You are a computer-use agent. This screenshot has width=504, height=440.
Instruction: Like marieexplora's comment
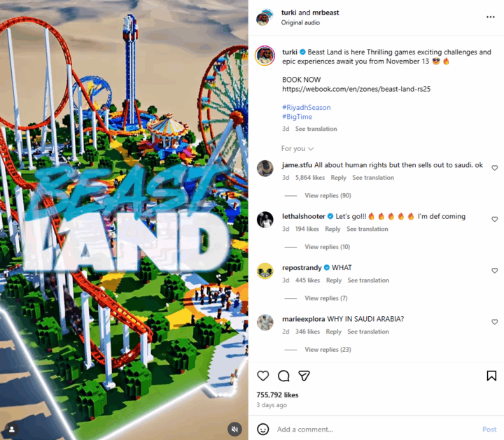(495, 322)
